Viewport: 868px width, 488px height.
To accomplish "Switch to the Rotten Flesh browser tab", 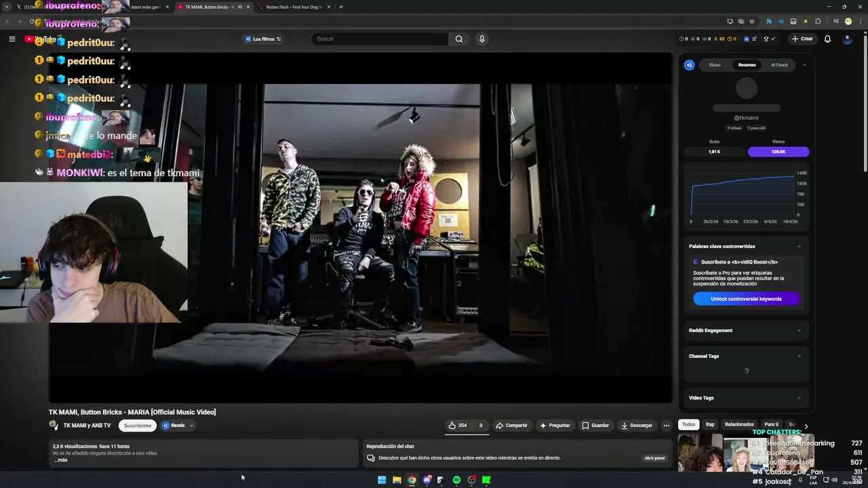I will [294, 7].
